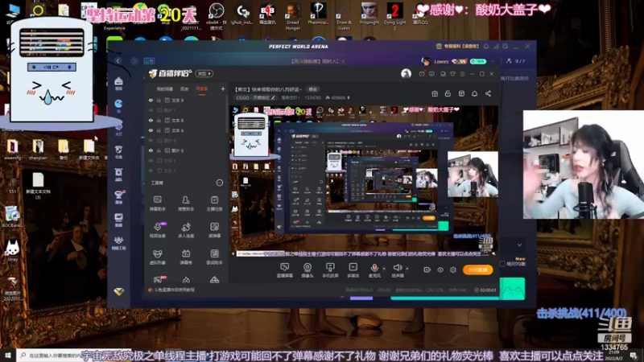Add a 摄像头 camera source
The image size is (644, 362).
click(308, 270)
